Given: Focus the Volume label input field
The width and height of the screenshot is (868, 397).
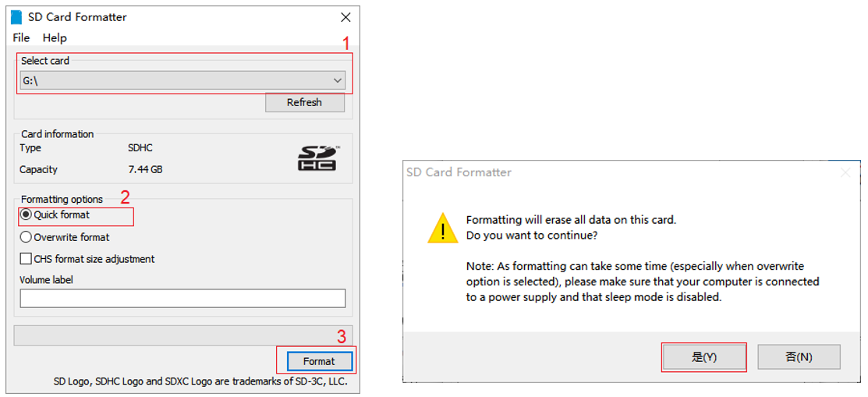Looking at the screenshot, I should [182, 299].
